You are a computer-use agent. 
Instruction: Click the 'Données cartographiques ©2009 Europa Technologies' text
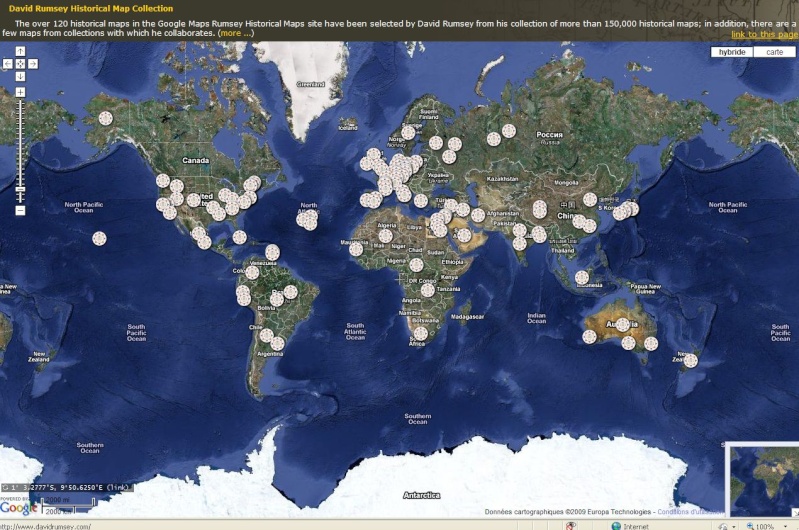pos(568,511)
